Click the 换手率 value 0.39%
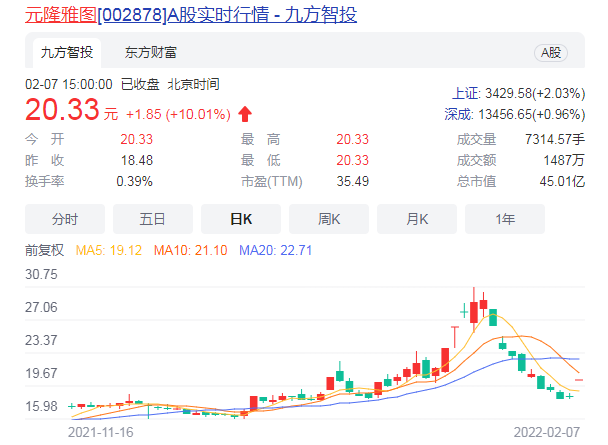 click(135, 181)
